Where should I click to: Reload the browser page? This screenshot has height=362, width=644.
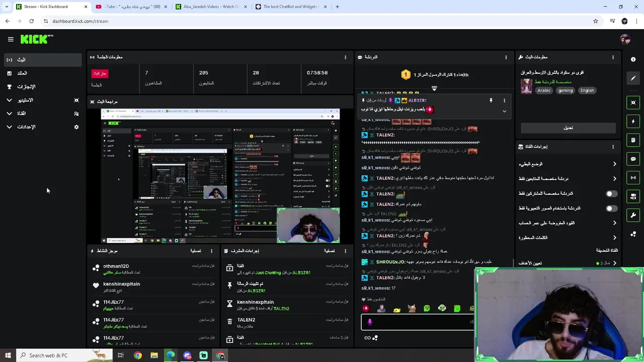tap(31, 21)
